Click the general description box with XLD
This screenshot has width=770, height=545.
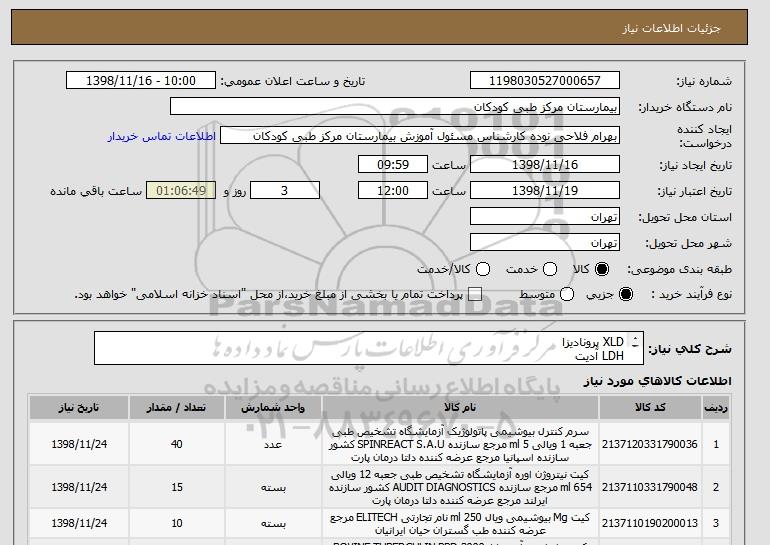click(x=368, y=348)
